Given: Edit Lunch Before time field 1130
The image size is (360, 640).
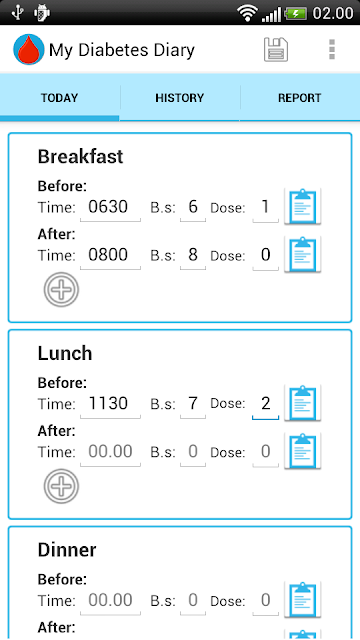Looking at the screenshot, I should pyautogui.click(x=110, y=404).
